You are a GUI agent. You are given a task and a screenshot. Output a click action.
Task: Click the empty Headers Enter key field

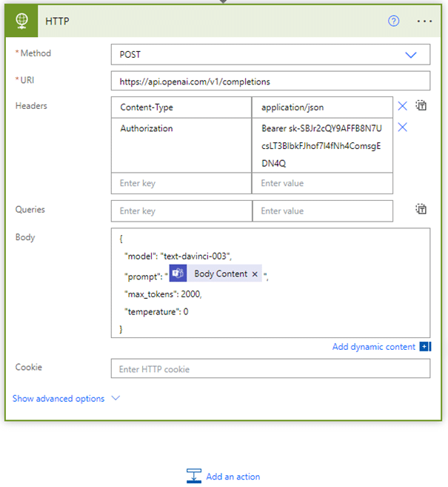coord(181,183)
